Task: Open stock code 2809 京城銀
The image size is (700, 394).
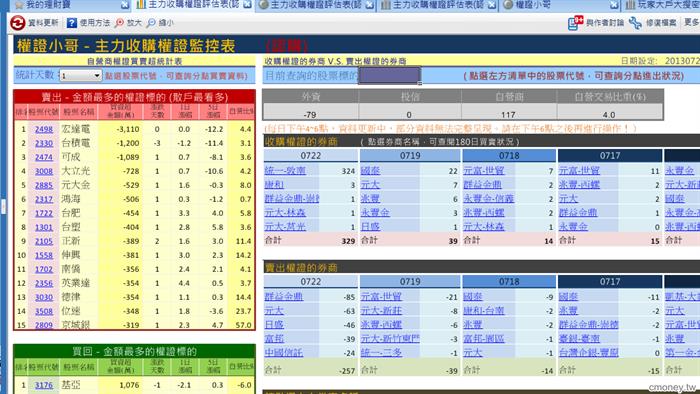Action: coord(44,325)
